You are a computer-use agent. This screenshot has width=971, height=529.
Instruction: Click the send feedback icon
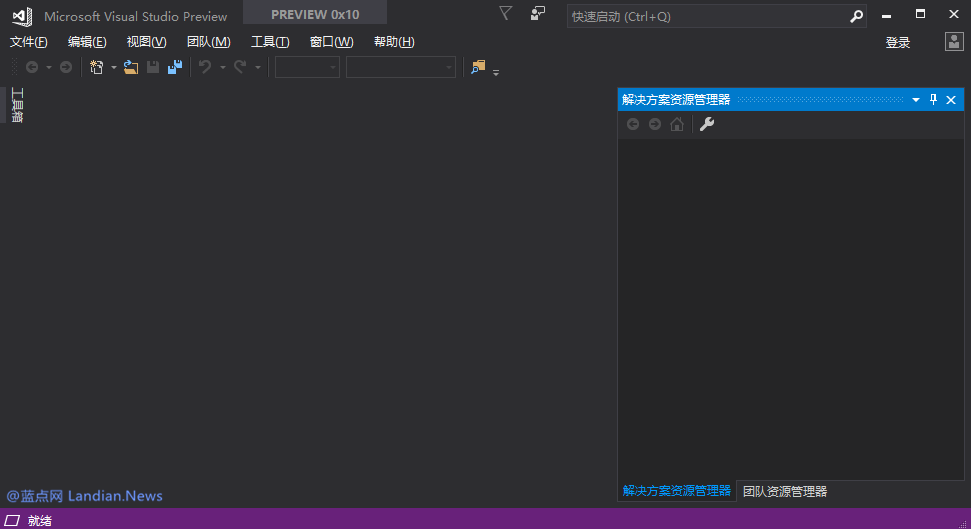pos(538,13)
